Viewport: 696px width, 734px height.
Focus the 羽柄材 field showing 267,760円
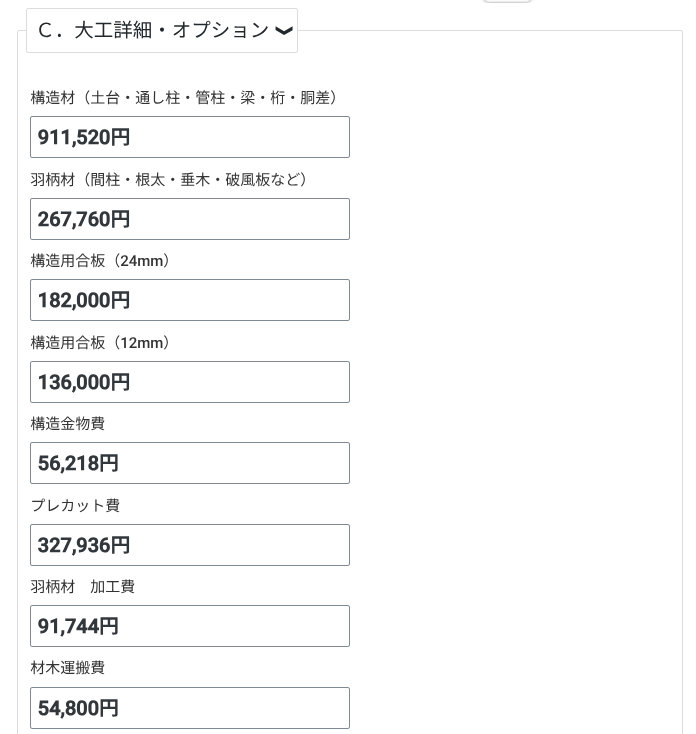click(190, 219)
